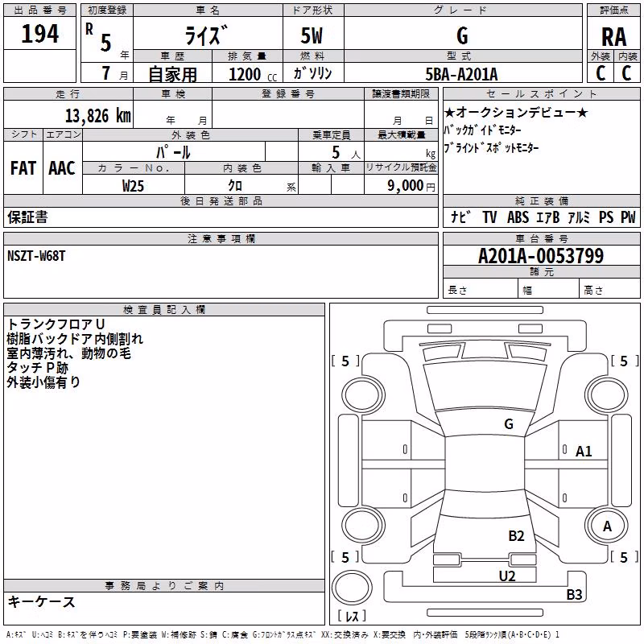
Task: Click the B2 damage mark on diagram
Action: coord(516,536)
